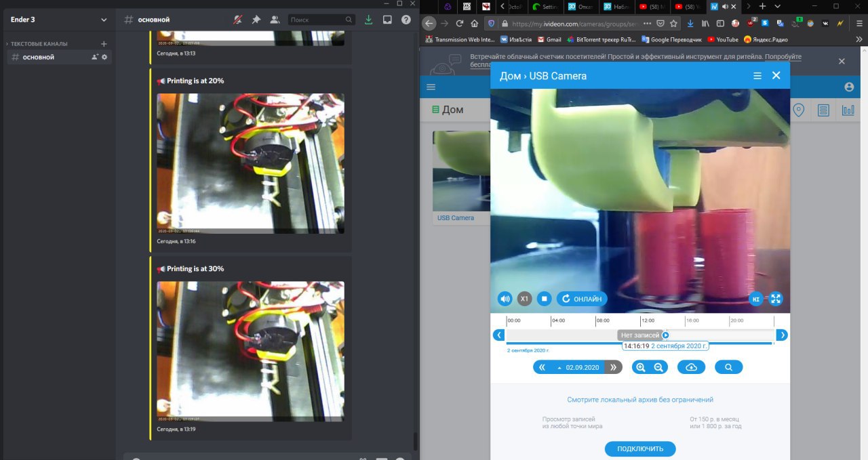Switch to the Откат browser tab
Viewport: 868px width, 460px height.
(x=581, y=7)
